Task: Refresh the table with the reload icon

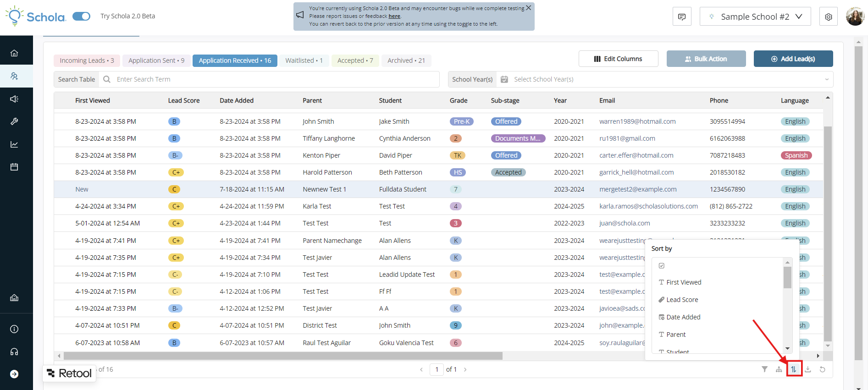Action: 823,369
